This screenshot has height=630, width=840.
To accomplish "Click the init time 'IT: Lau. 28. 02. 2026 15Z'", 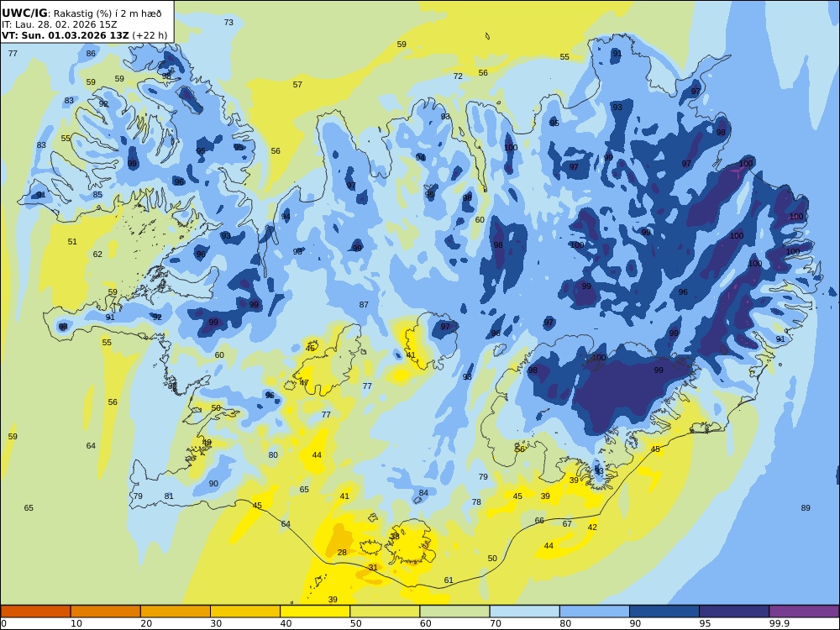I will [x=60, y=24].
